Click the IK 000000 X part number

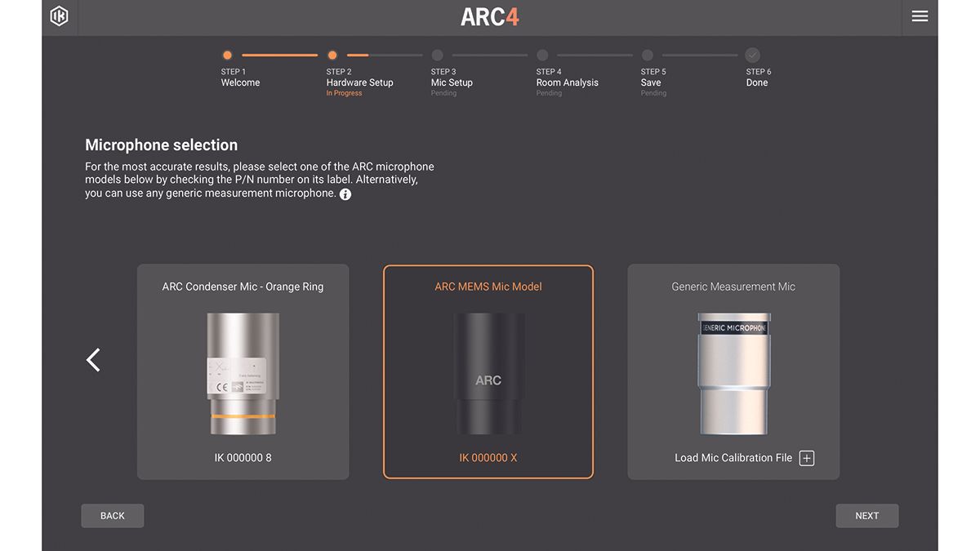coord(488,458)
